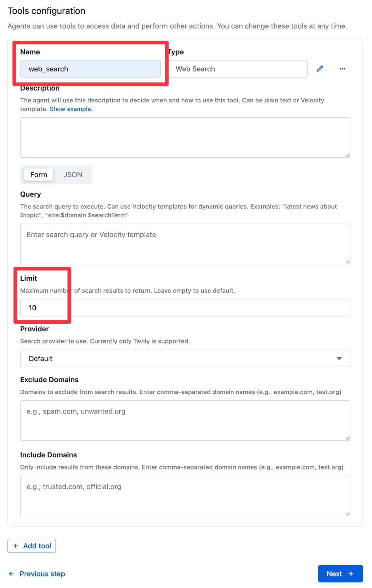Switch to the JSON tab
Viewport: 372px width, 588px height.
pos(73,174)
